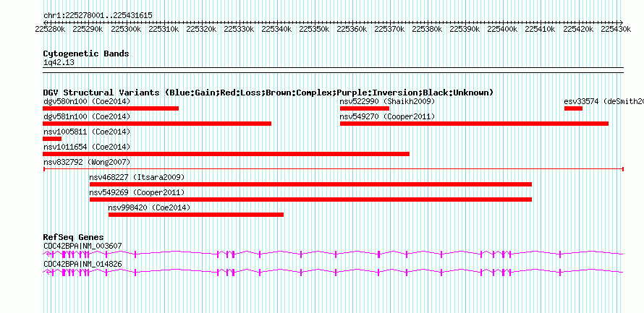Open the nsv1005811 (Coe2014) variant label
This screenshot has width=644, height=313.
(x=87, y=132)
